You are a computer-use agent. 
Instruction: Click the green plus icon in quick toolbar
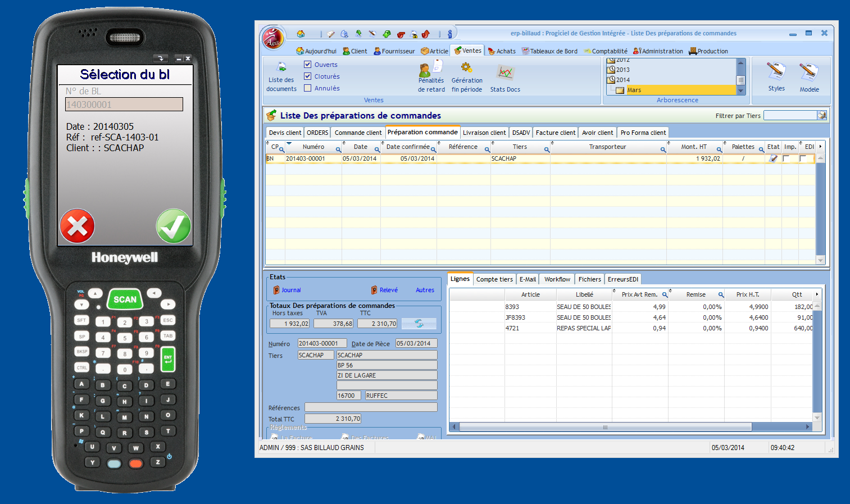coord(387,34)
